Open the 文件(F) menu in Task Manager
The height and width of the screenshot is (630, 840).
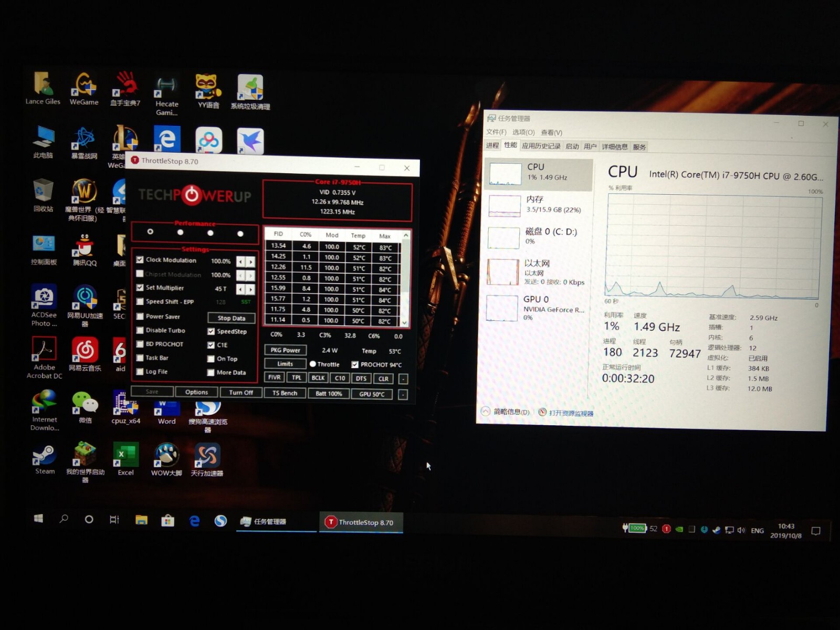click(496, 132)
